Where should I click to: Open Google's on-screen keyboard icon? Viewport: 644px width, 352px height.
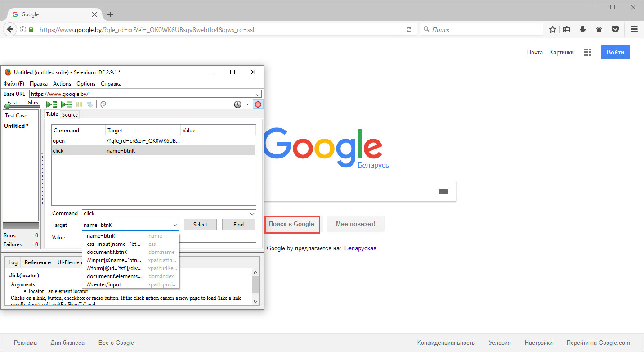pyautogui.click(x=443, y=191)
